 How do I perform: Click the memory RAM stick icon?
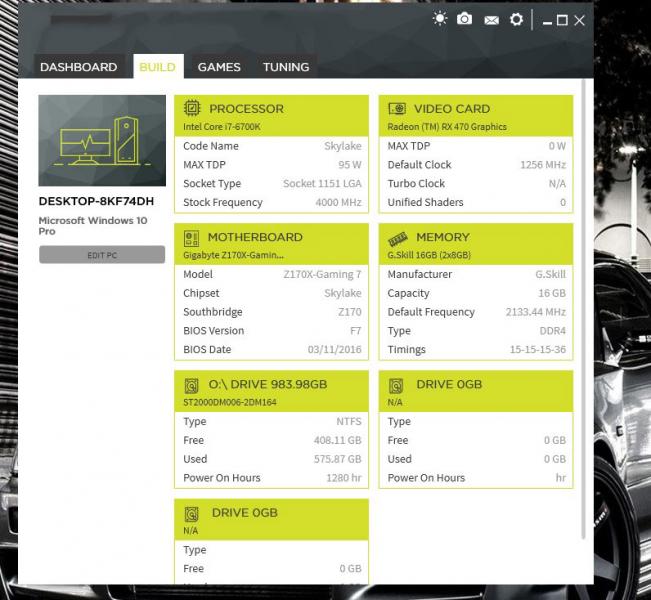[x=398, y=239]
